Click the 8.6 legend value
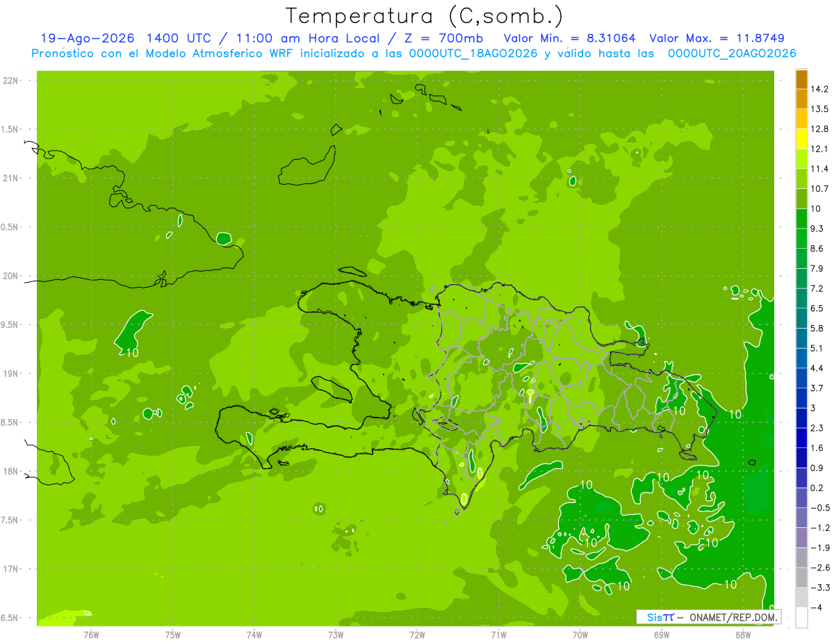Screen dimensions: 834x644 point(817,249)
